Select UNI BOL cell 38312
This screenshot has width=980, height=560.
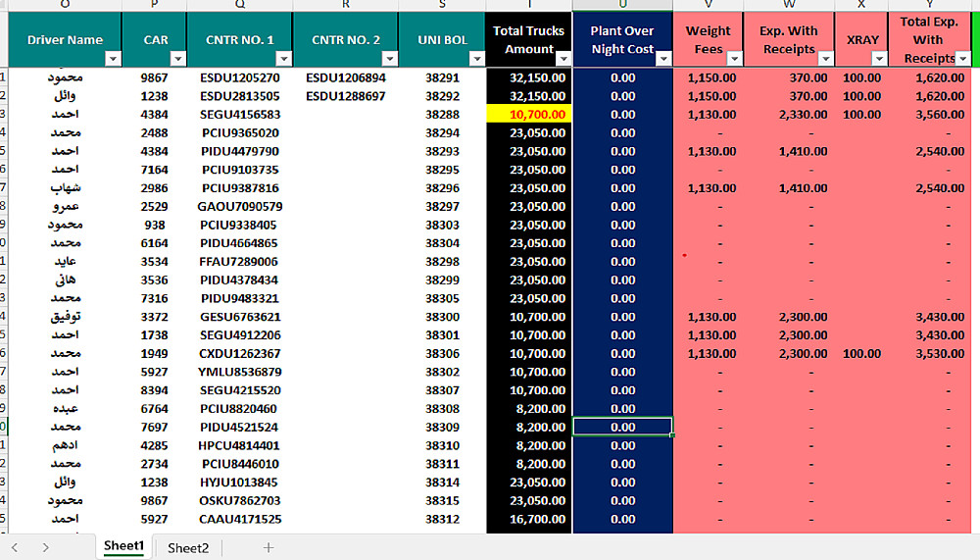[x=442, y=519]
